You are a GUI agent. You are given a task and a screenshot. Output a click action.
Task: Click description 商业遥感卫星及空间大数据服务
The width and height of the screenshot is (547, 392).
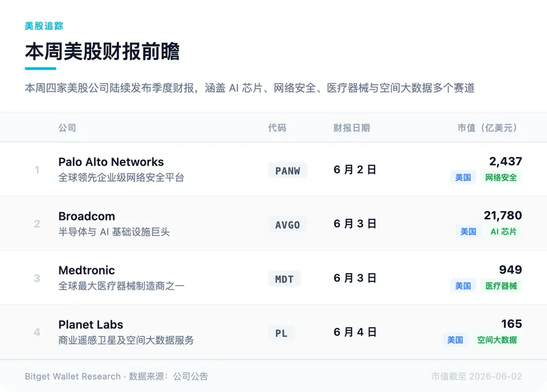click(126, 340)
